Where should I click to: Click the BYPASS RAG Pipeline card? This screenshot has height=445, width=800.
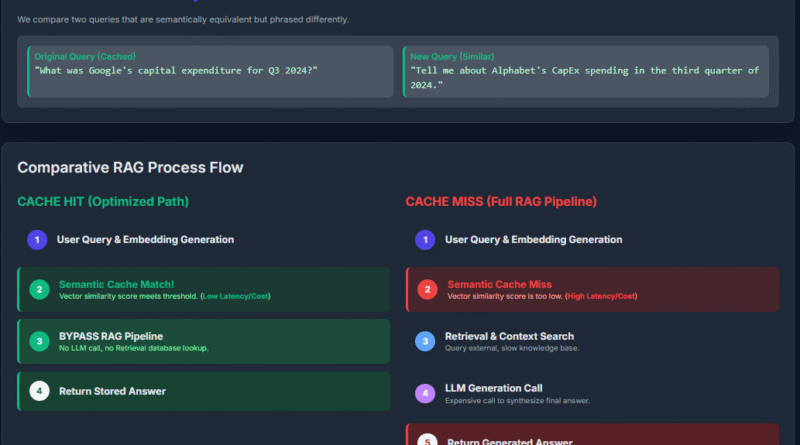pos(204,341)
